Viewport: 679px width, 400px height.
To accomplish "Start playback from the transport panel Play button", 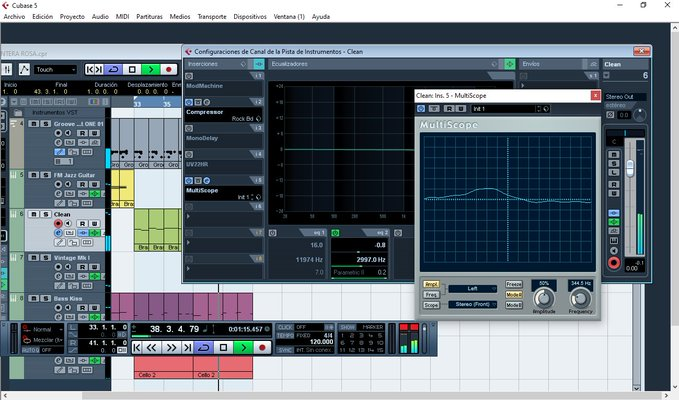I will click(x=243, y=348).
